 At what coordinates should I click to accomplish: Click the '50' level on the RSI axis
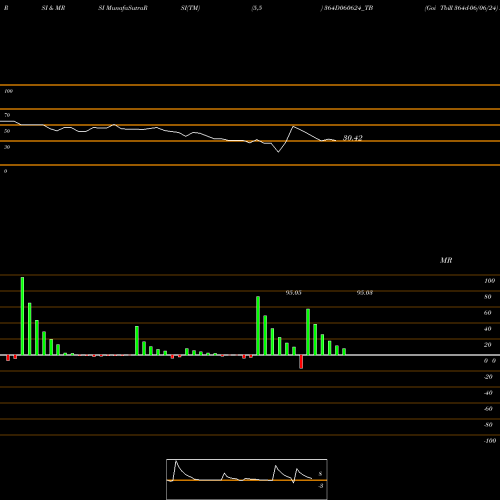[x=7, y=131]
